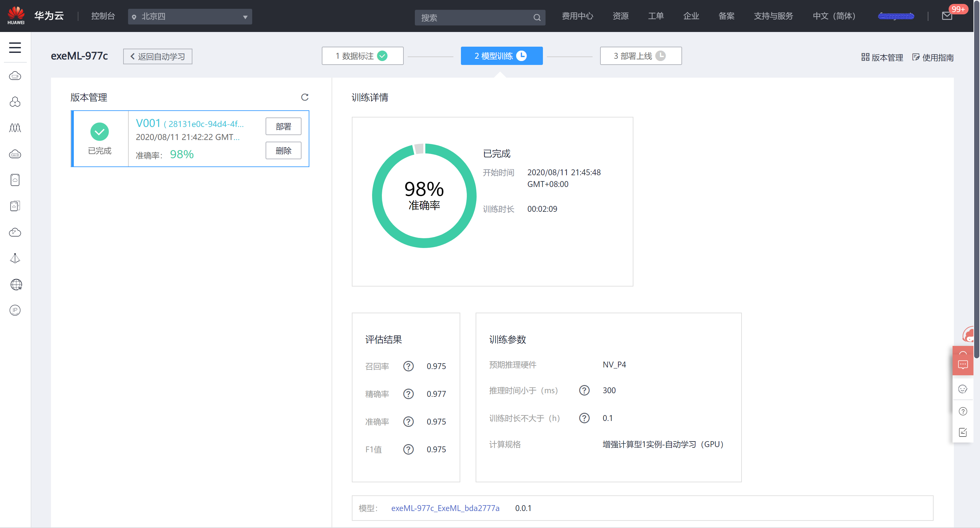Expand the 北京四 region dropdown
This screenshot has width=980, height=528.
(189, 17)
